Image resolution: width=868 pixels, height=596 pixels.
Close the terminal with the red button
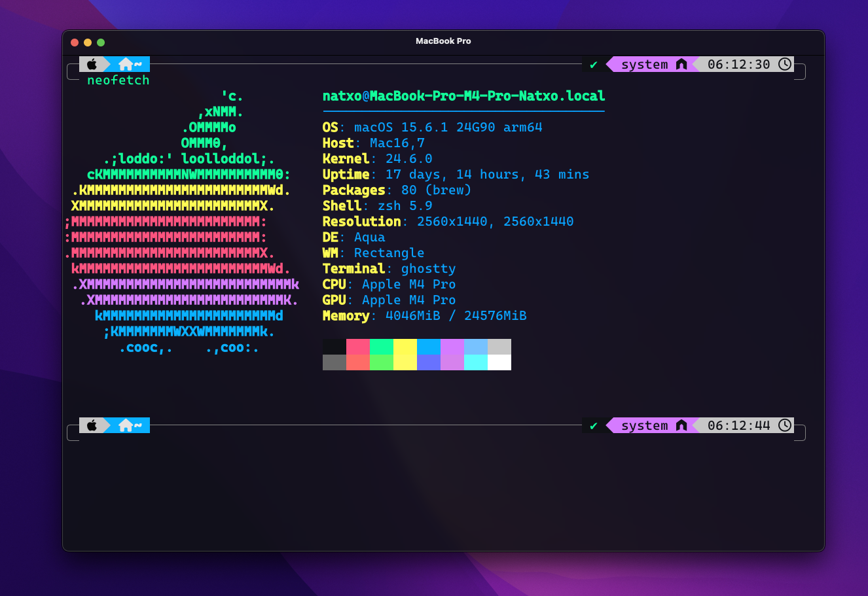click(75, 43)
